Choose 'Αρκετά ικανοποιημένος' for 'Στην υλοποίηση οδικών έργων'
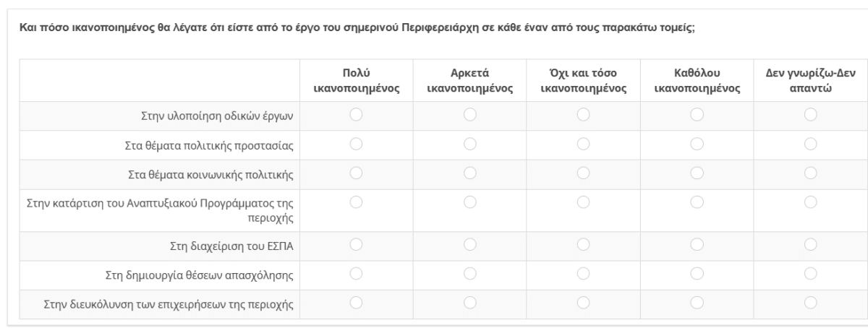This screenshot has height=328, width=868. pos(470,114)
